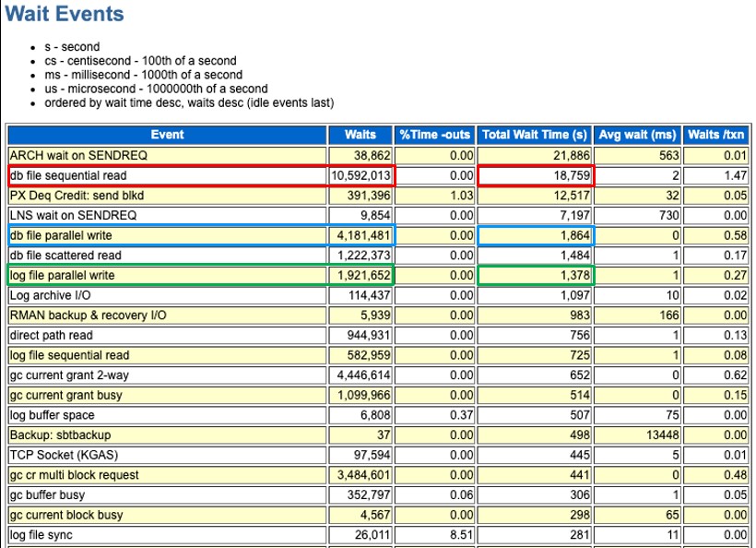Click waits value 391,396
This screenshot has height=548, width=756.
point(369,196)
